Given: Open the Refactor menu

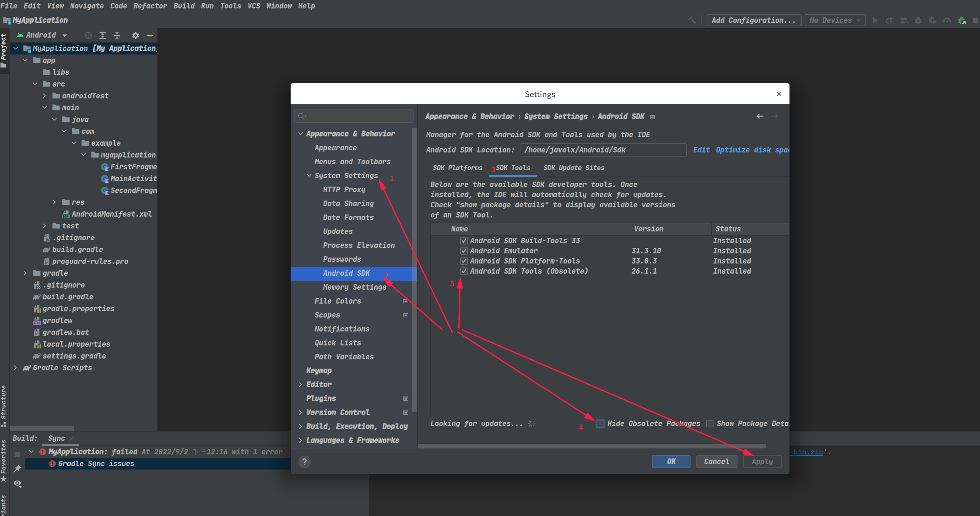Looking at the screenshot, I should 150,6.
